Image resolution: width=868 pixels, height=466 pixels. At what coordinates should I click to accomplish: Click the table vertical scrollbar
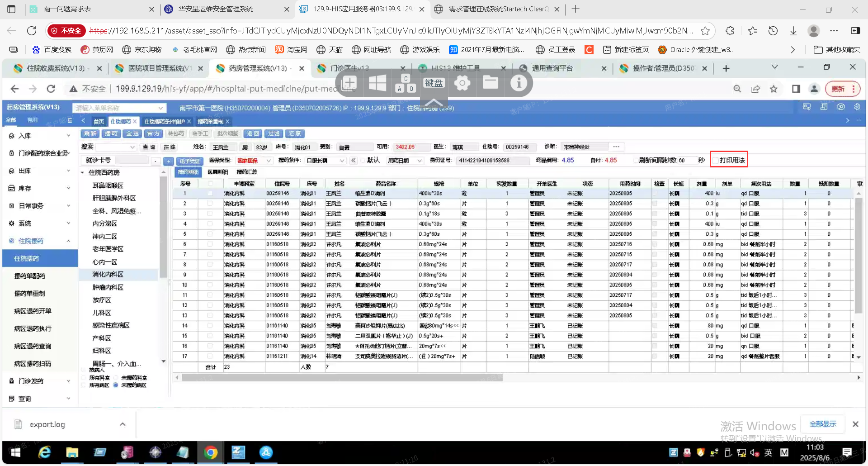click(859, 256)
